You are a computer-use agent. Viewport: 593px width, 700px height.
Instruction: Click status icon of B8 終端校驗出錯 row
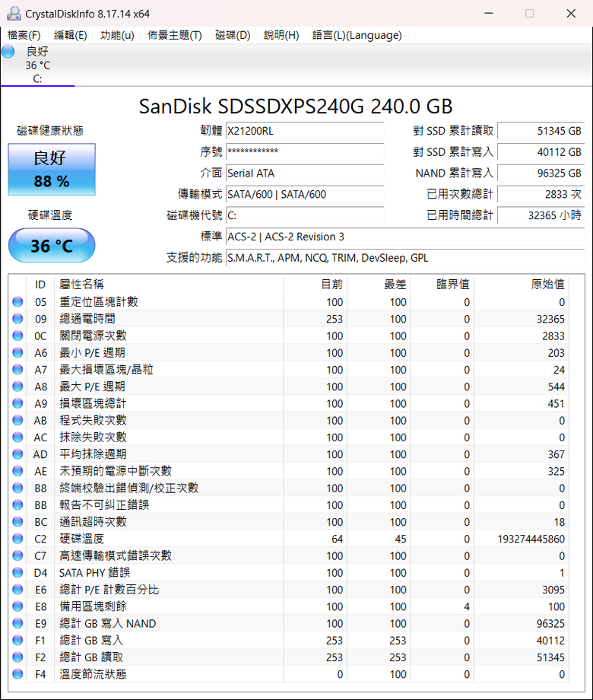click(x=17, y=488)
